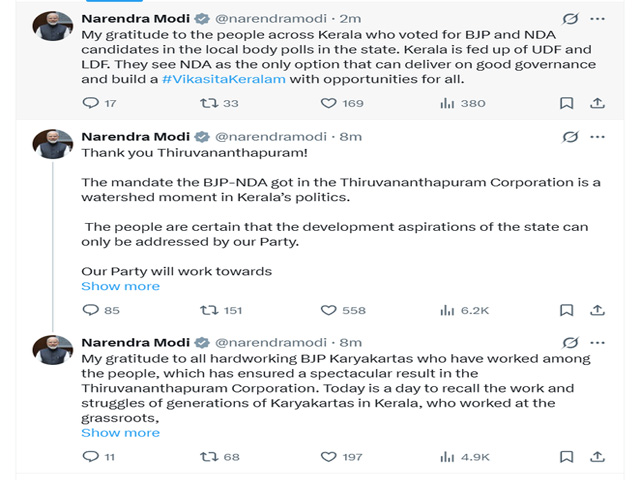Open Grok icon on the first tweet
Viewport: 640px width, 480px height.
571,19
